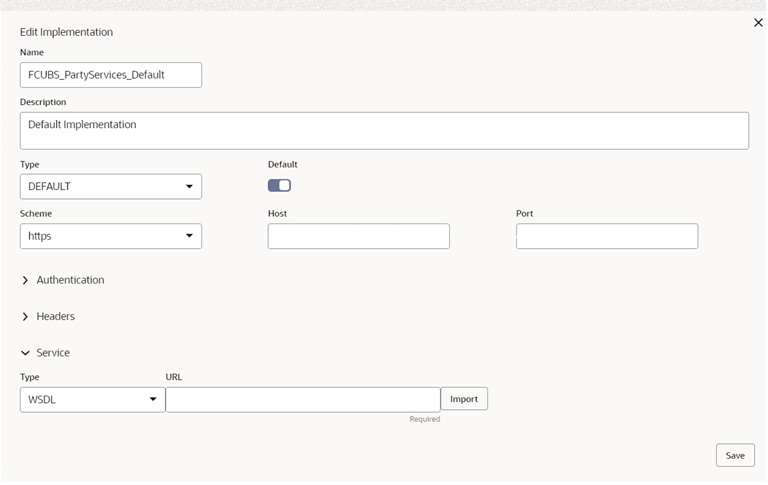Expand the Authentication section chevron
Screen dimensions: 768x485
pyautogui.click(x=25, y=280)
